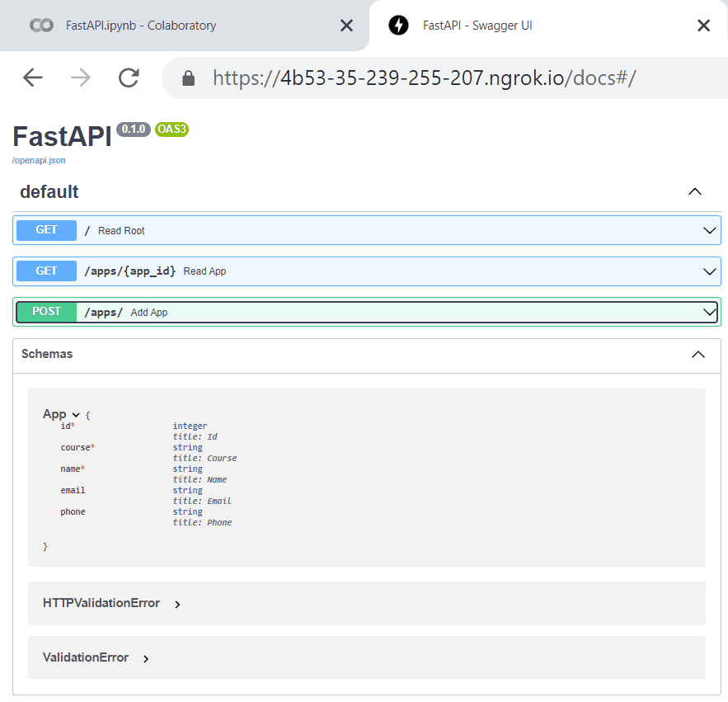Click the Colaboratory tab favicon

(41, 25)
